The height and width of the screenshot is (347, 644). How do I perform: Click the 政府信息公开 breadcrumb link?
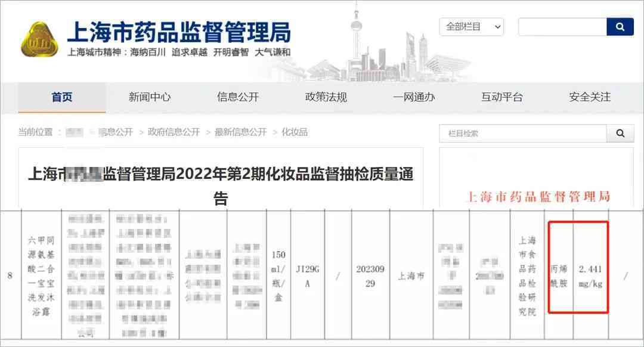(174, 132)
